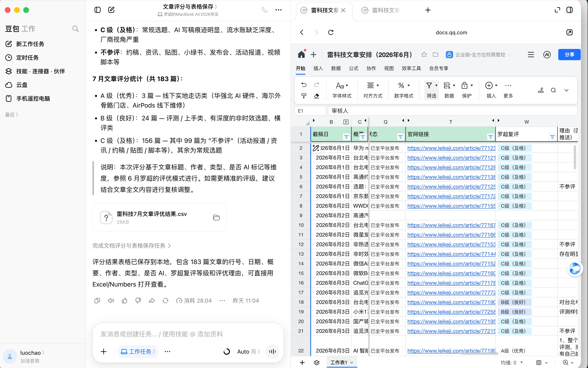Copy the message with the copy icon
This screenshot has width=588, height=368.
click(97, 301)
